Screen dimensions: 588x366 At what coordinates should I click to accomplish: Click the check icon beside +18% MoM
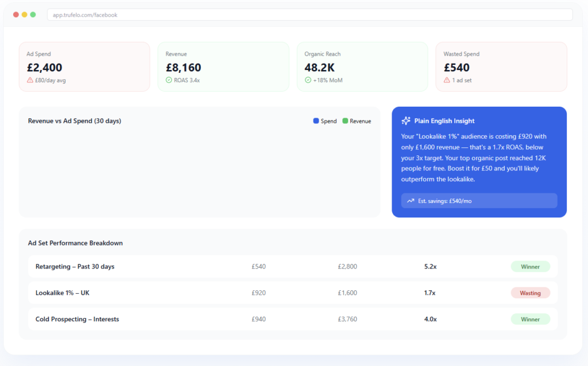pos(308,80)
